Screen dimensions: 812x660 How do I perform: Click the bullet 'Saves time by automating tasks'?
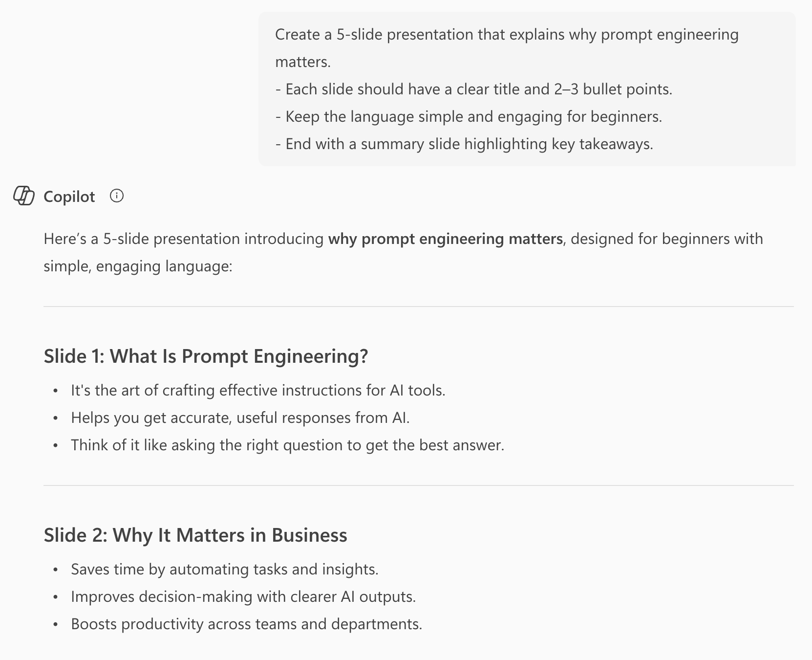(225, 570)
